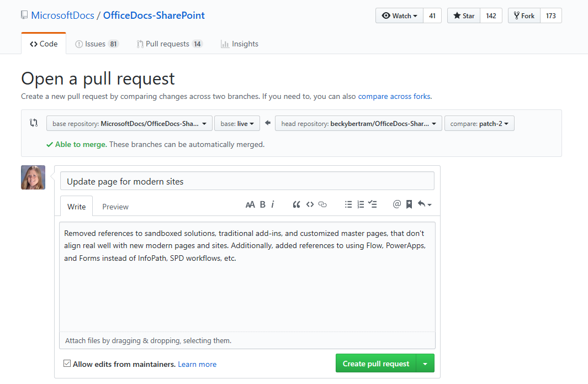Uncheck Allow edits from maintainers
Viewport: 588px width, 384px height.
67,364
